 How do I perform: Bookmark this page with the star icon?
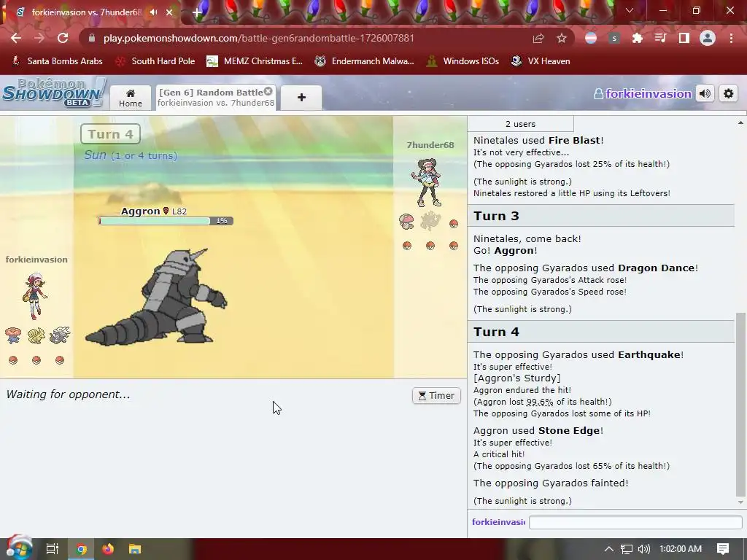[x=562, y=38]
